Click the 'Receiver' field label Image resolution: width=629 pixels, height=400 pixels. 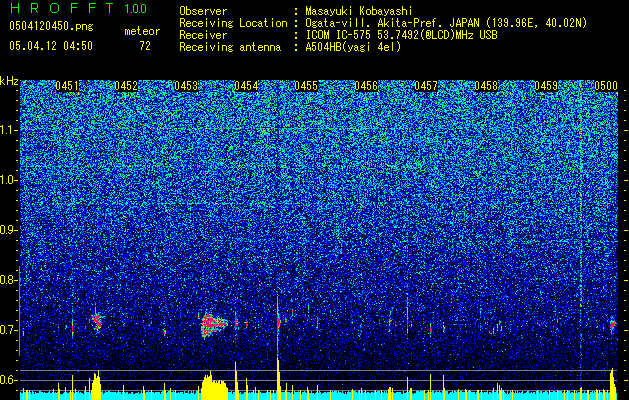[203, 35]
